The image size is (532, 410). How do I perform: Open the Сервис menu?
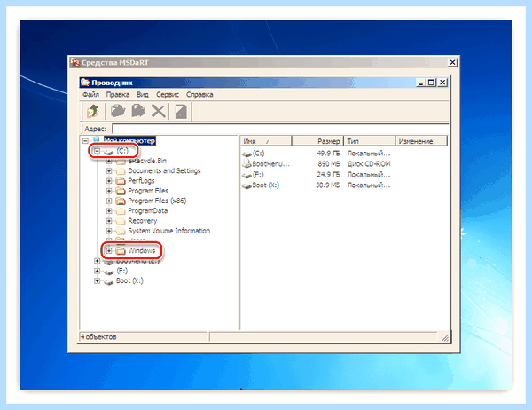coord(168,94)
